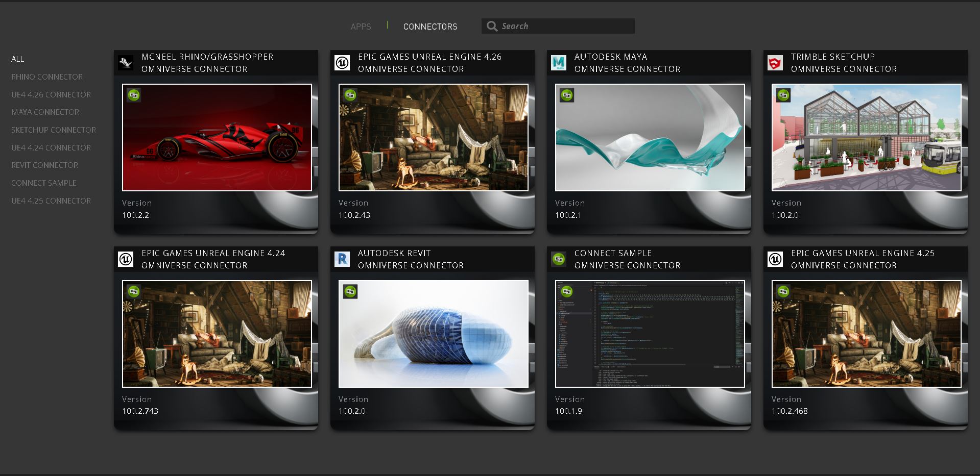Click green connector badge on SketchUp thumbnail
Image resolution: width=980 pixels, height=476 pixels.
pos(783,95)
